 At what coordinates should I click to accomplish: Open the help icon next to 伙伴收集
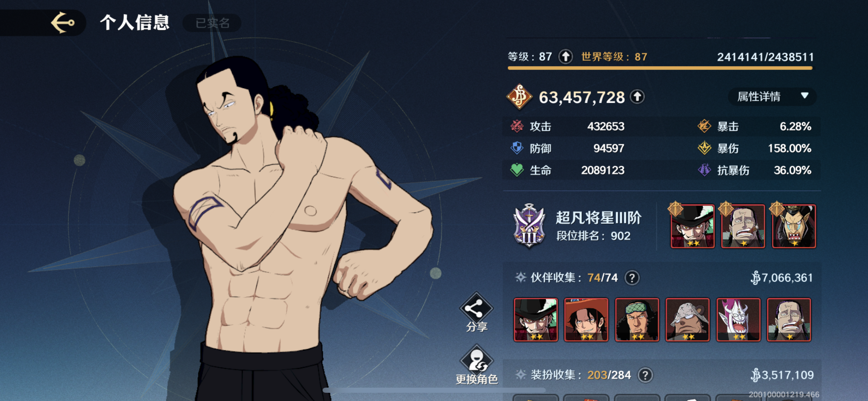coord(632,278)
